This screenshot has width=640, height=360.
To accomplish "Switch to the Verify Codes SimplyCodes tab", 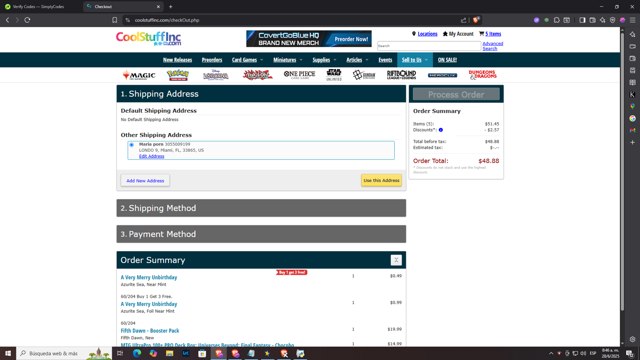I will [x=38, y=7].
